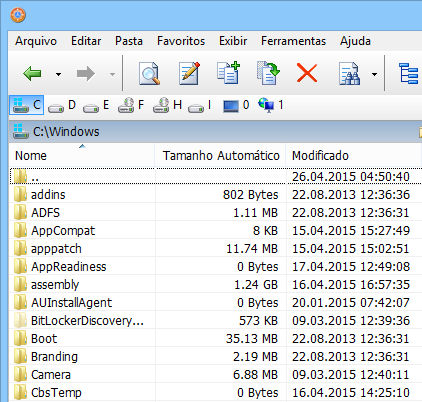Expand the Forward history dropdown arrow
422x402 pixels.
(x=112, y=74)
